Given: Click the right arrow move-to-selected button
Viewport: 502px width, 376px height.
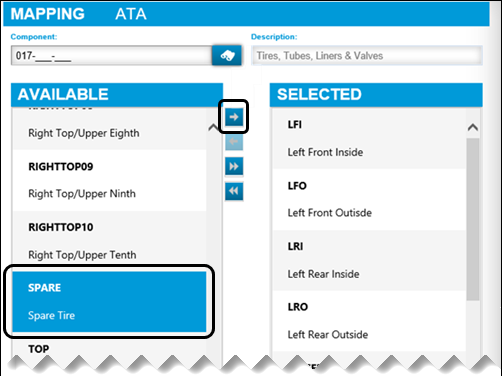Looking at the screenshot, I should pos(234,117).
